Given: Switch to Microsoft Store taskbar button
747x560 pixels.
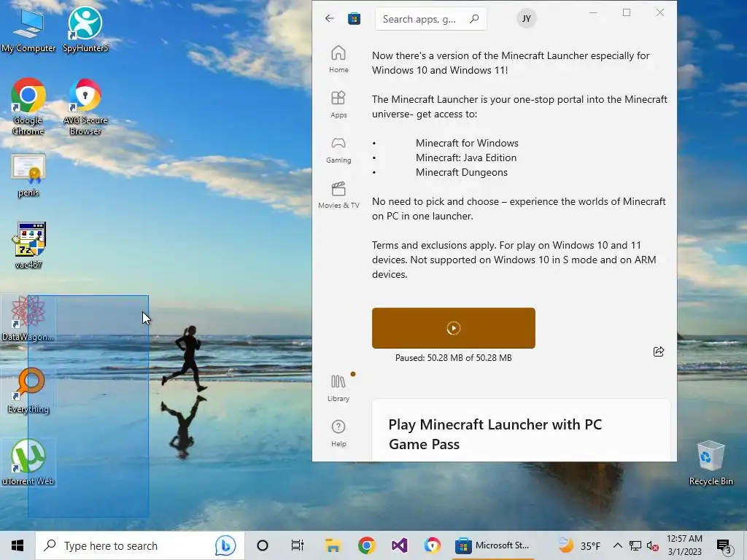Looking at the screenshot, I should (493, 545).
